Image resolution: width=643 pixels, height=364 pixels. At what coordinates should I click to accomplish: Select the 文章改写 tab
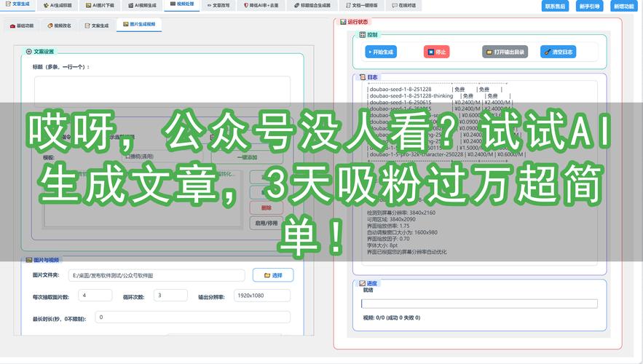218,5
